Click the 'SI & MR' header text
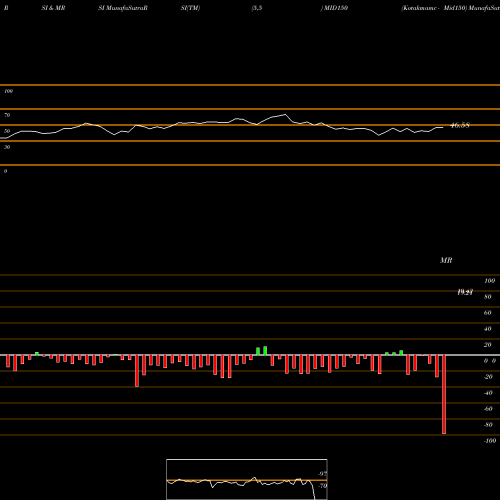This screenshot has height=500, width=500. tap(53, 8)
